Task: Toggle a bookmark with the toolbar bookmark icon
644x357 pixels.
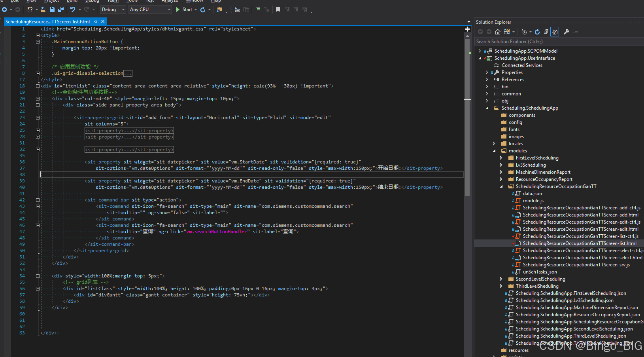Action: pos(278,9)
